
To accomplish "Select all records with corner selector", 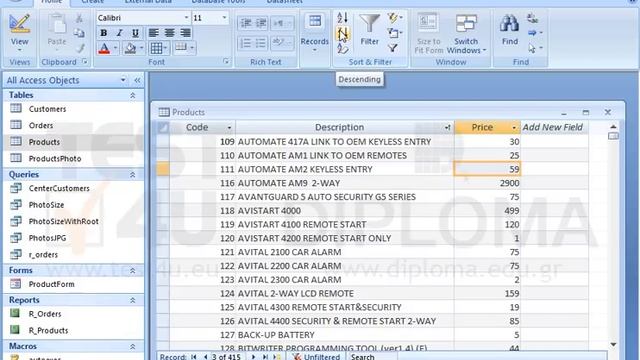I will tap(163, 127).
